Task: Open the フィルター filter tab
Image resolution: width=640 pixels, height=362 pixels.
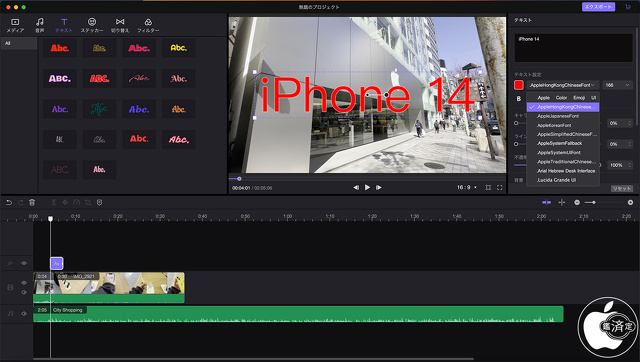Action: click(148, 25)
